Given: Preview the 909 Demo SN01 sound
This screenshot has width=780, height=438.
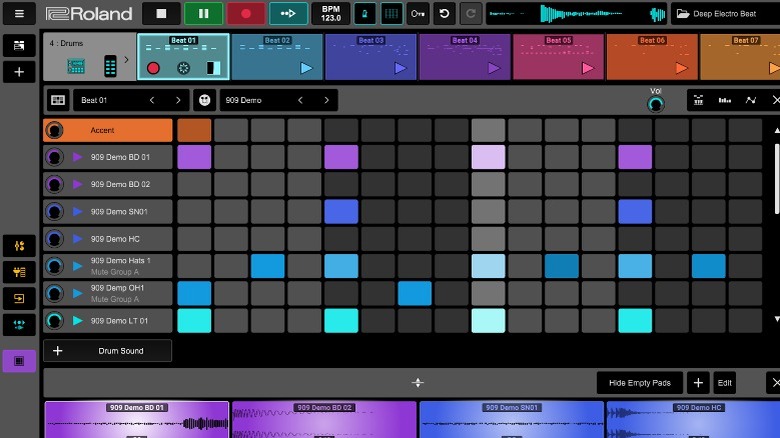Looking at the screenshot, I should click(x=78, y=212).
